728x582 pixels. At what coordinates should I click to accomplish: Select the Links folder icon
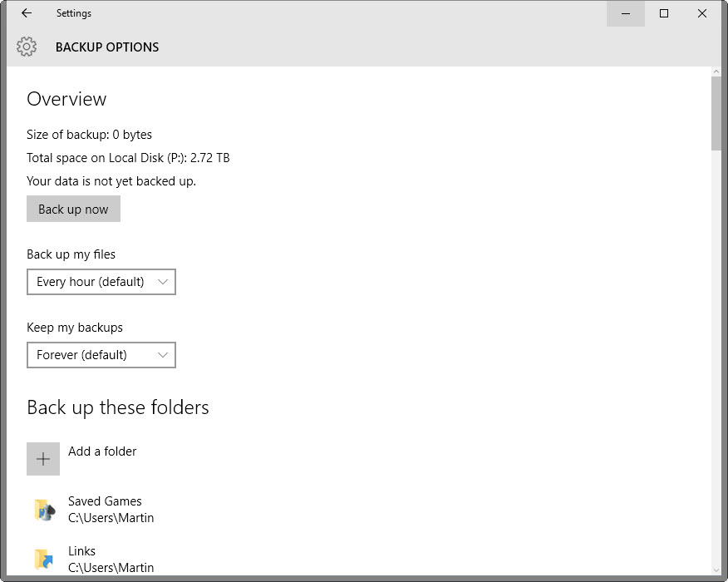[45, 559]
